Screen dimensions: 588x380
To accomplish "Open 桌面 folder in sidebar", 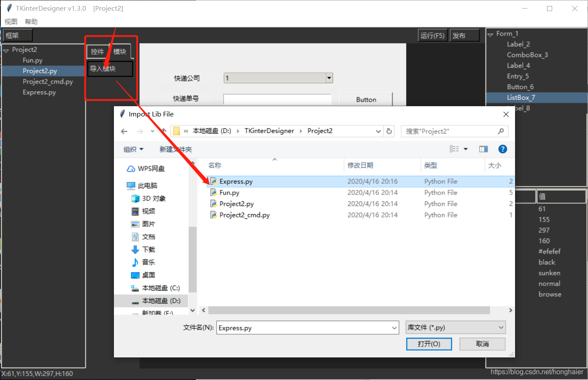I will pos(143,275).
